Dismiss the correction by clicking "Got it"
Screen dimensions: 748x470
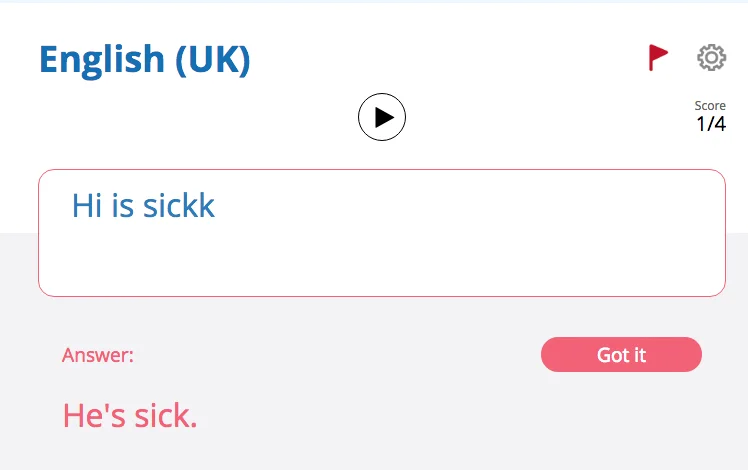point(621,355)
